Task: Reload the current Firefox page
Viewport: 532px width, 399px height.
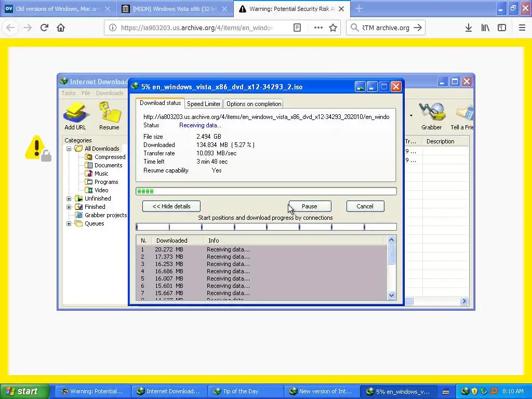Action: (x=45, y=28)
